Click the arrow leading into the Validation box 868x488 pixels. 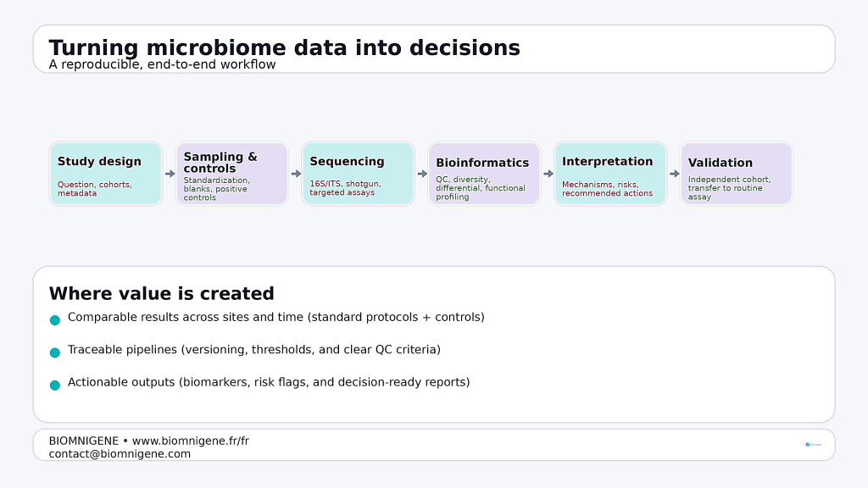tap(675, 174)
